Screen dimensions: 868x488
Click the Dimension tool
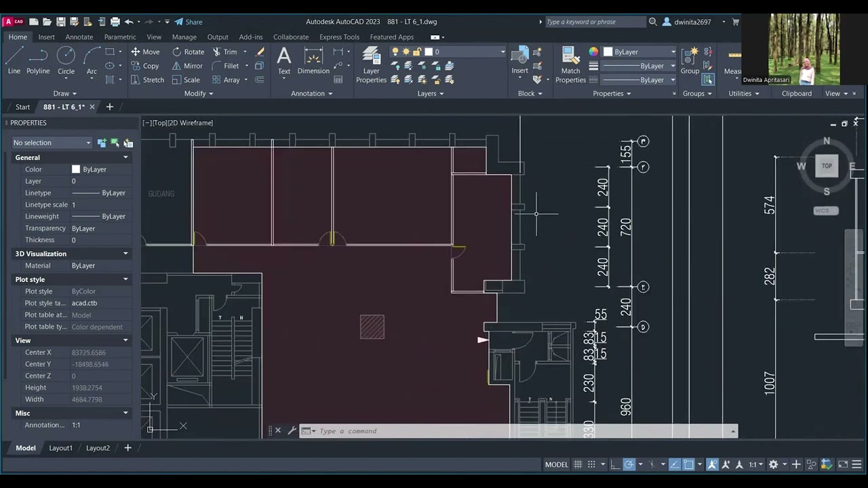pyautogui.click(x=313, y=60)
